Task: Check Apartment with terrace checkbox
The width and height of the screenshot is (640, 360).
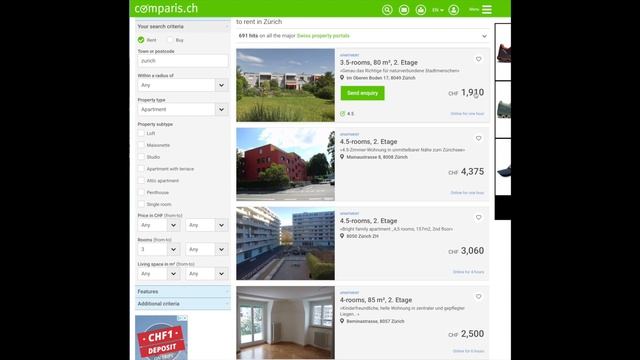Action: pyautogui.click(x=141, y=169)
